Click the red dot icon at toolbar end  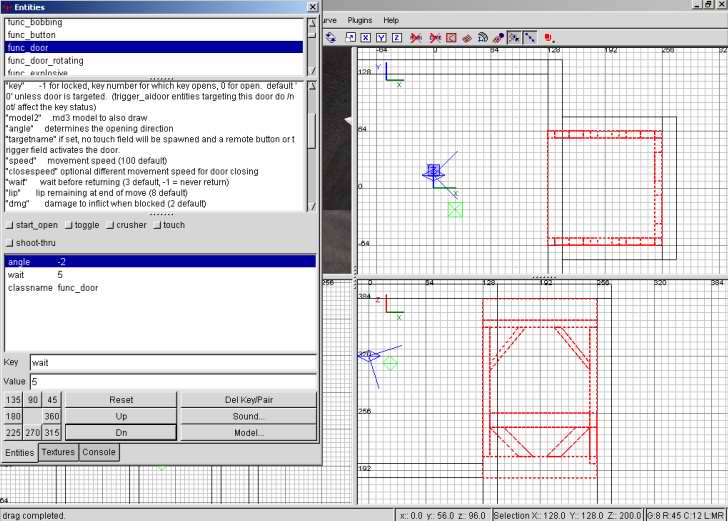[x=549, y=38]
